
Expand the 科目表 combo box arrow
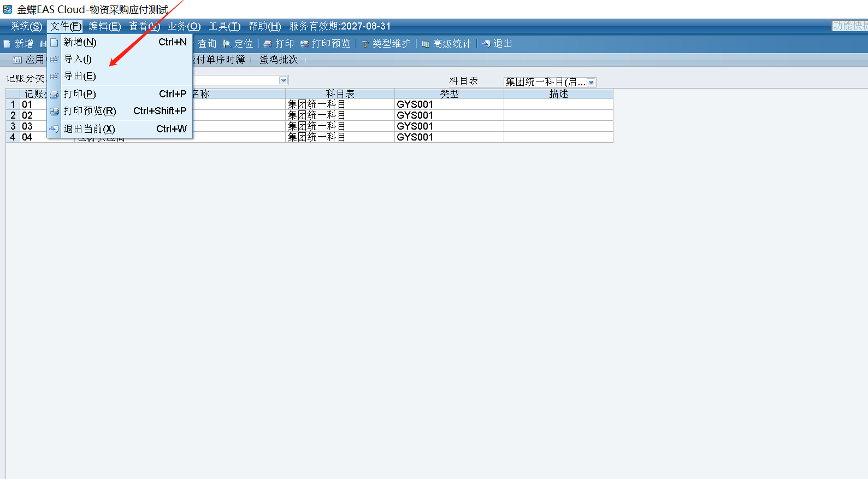591,82
